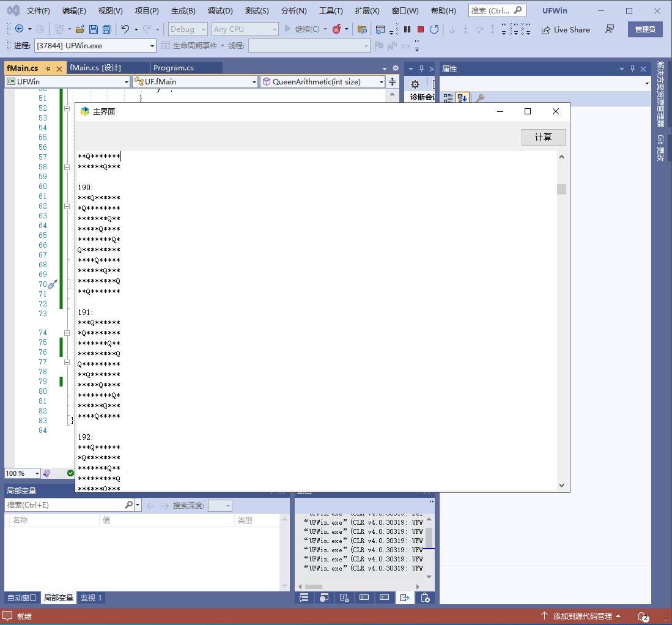672x625 pixels.
Task: Navigate backward with the toolbar arrow
Action: [20, 29]
